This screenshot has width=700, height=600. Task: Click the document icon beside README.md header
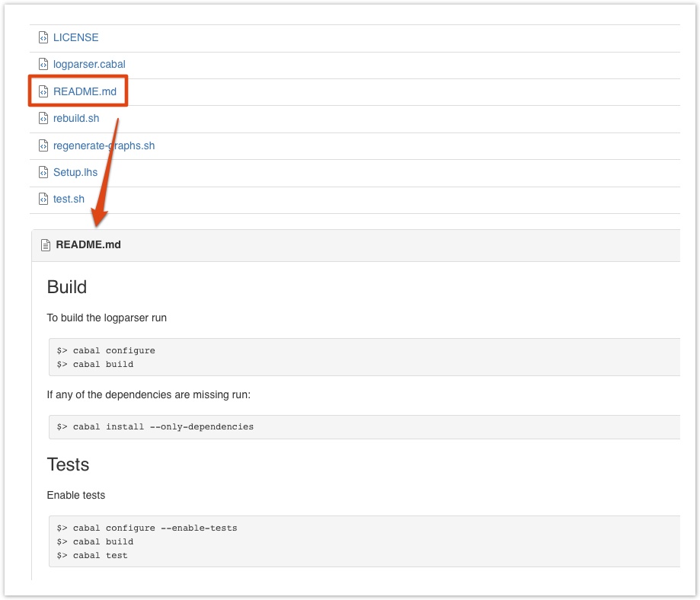click(x=46, y=245)
